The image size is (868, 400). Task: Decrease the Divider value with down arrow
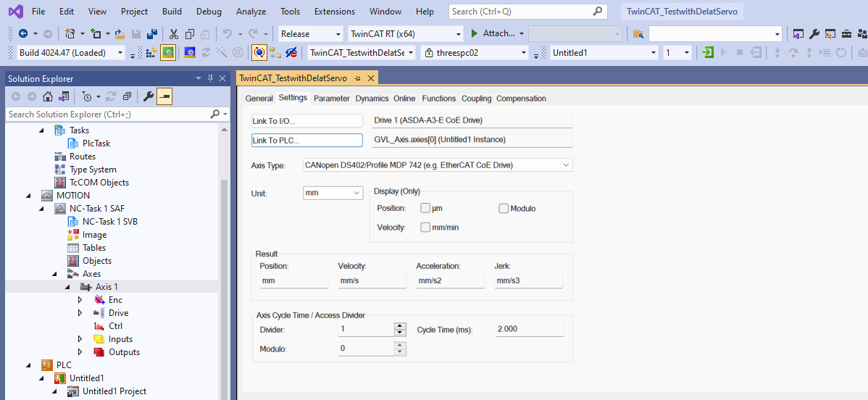400,333
